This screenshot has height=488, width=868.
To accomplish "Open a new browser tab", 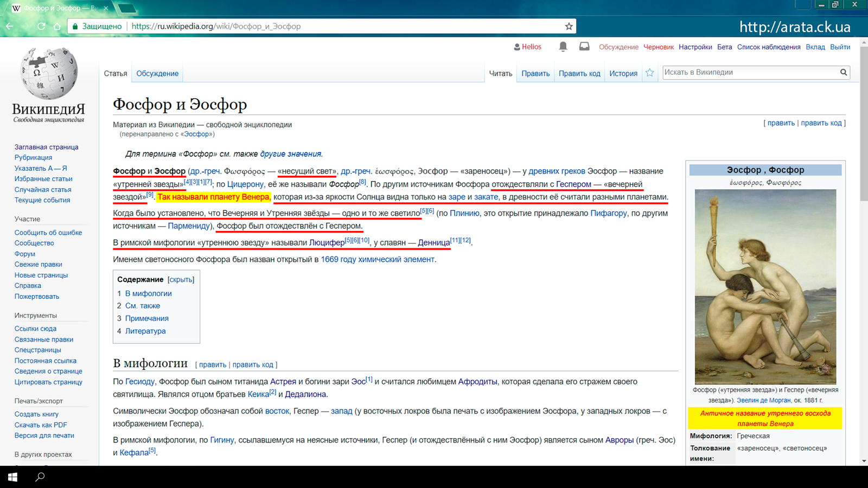I will (x=126, y=8).
